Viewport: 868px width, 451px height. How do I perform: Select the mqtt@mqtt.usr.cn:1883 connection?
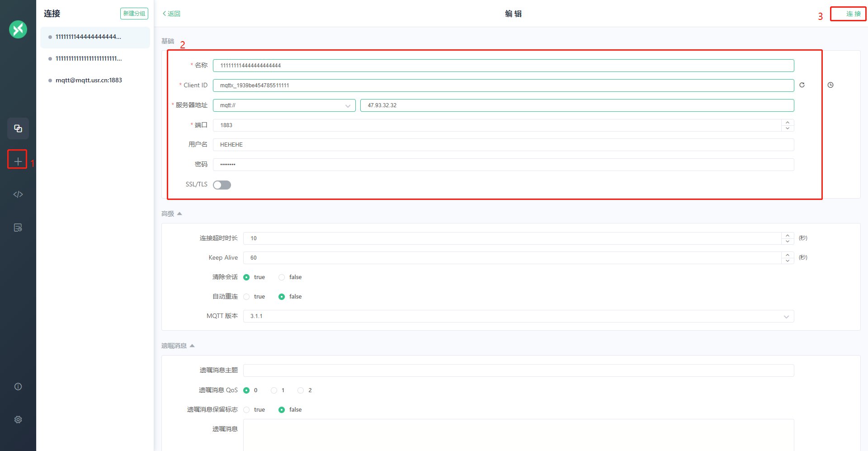[89, 81]
